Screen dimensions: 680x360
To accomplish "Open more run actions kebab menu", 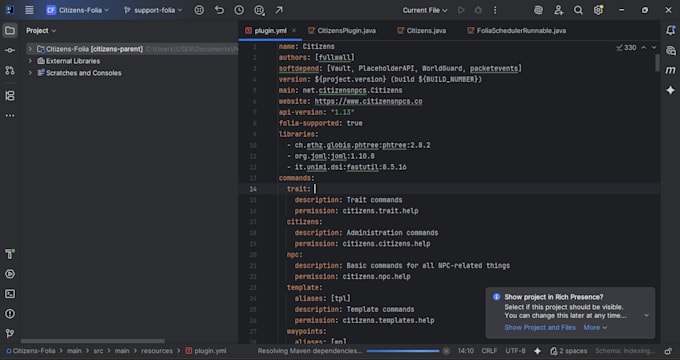I will [495, 10].
